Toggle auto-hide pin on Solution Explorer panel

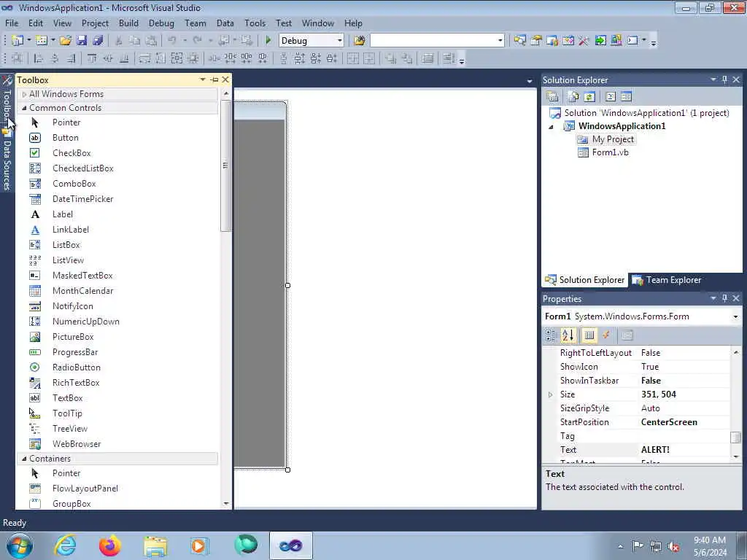[724, 79]
